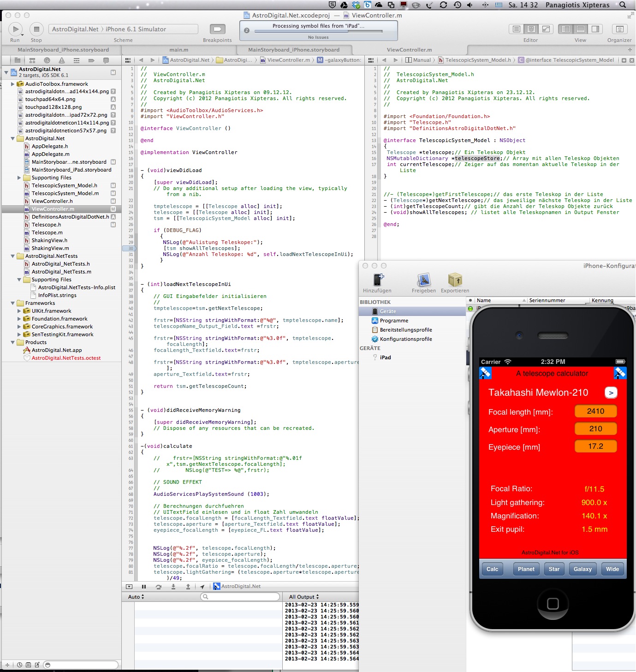Click the Focal length field showing 2410

(596, 411)
